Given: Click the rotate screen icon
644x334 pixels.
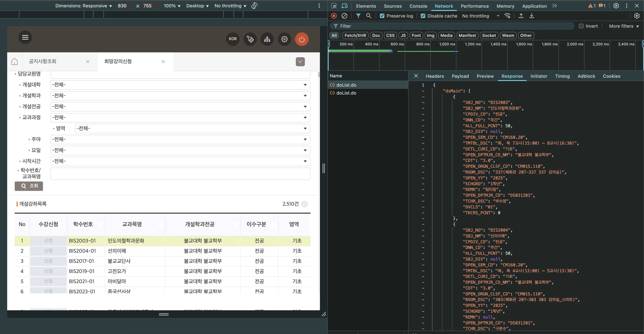Looking at the screenshot, I should [x=254, y=6].
